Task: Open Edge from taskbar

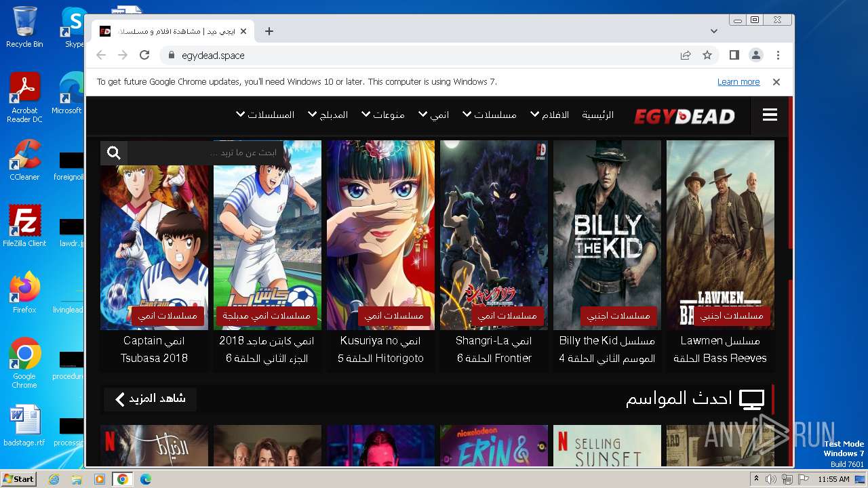Action: 145,479
